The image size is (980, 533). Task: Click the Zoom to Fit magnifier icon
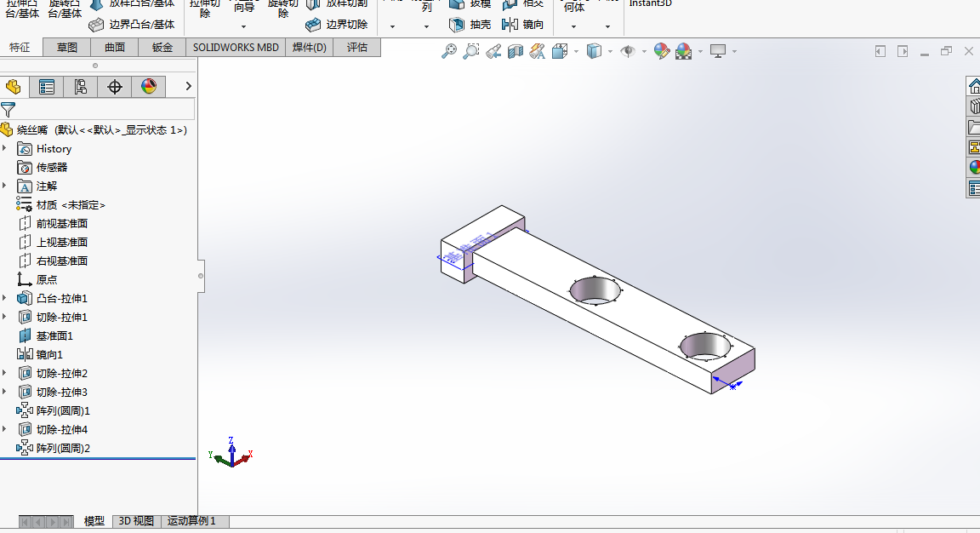(x=449, y=51)
